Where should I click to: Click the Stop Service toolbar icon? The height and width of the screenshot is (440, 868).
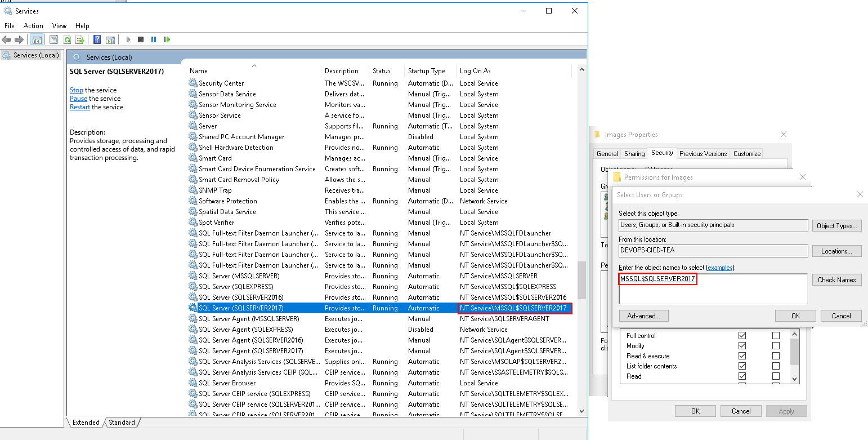[x=141, y=39]
